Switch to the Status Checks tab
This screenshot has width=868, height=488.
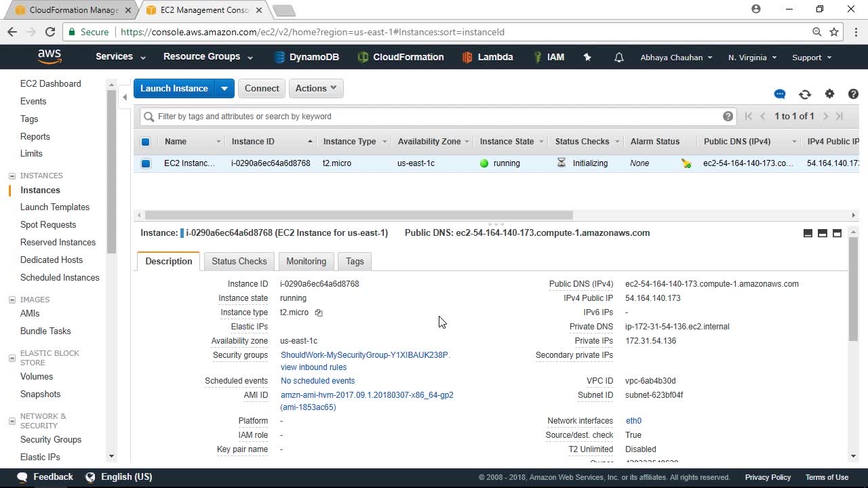click(239, 262)
